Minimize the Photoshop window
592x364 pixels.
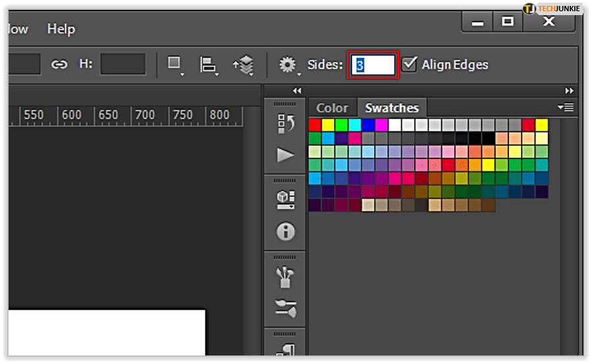tap(478, 22)
